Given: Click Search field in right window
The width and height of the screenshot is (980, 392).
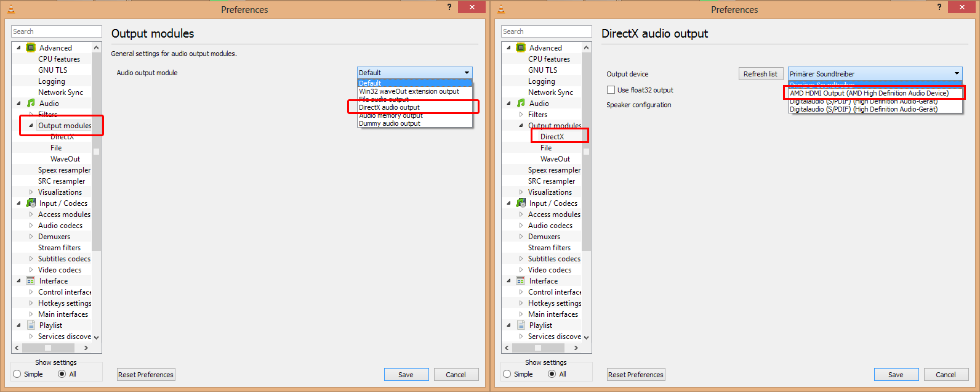Looking at the screenshot, I should pos(547,31).
